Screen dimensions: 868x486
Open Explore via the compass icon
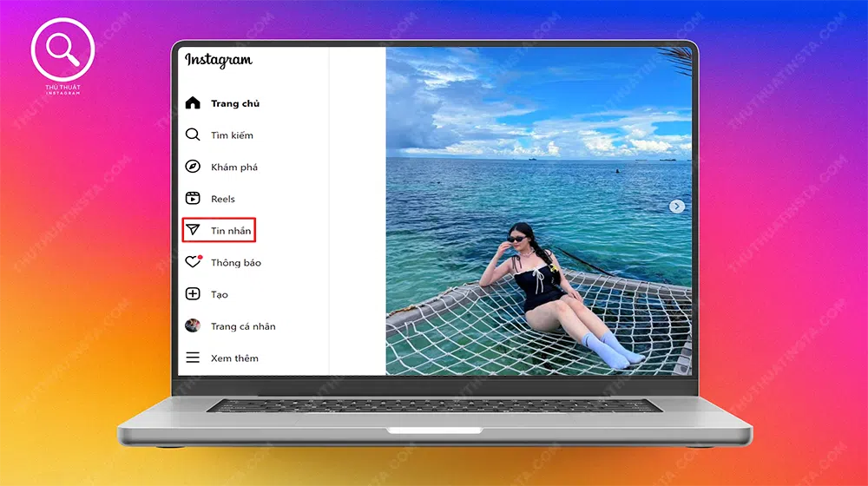[193, 167]
